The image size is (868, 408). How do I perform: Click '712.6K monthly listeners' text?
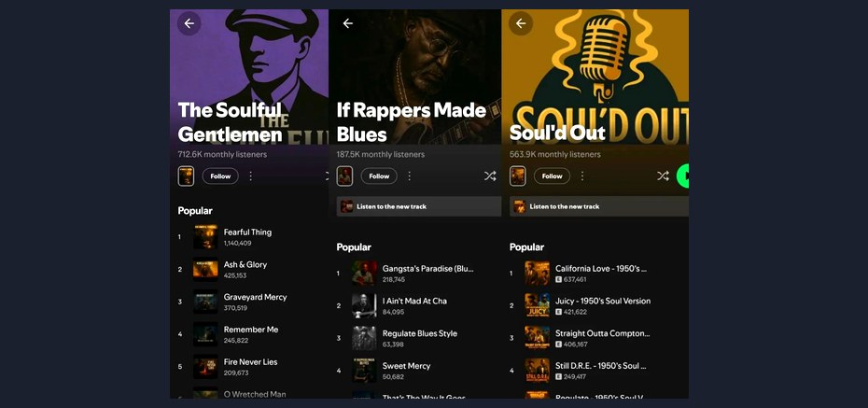[x=222, y=154]
